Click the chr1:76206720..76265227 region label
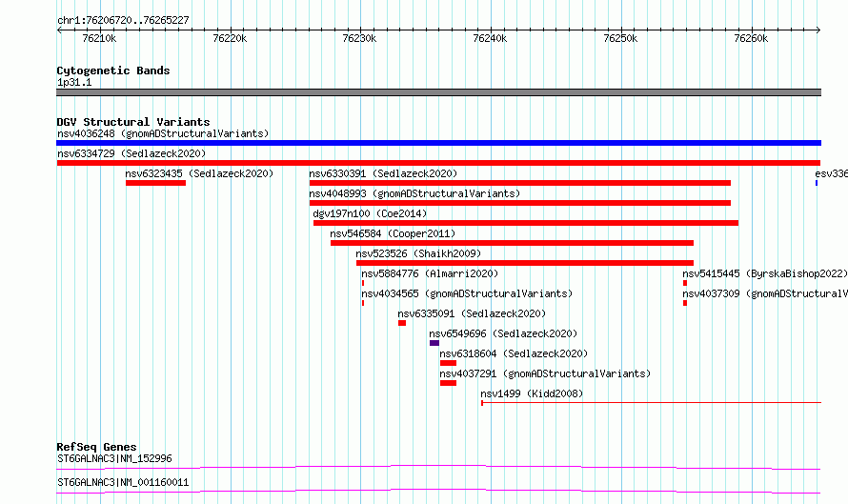Screen dimensions: 848x504 point(123,21)
